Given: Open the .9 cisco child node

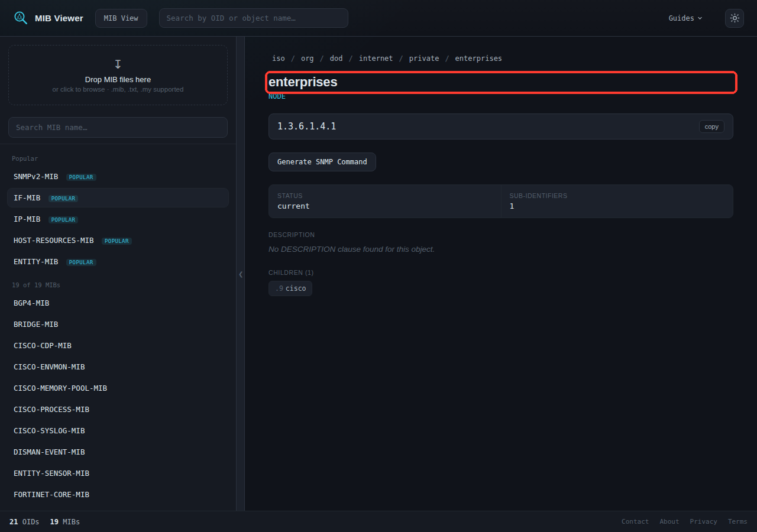Looking at the screenshot, I should click(290, 288).
